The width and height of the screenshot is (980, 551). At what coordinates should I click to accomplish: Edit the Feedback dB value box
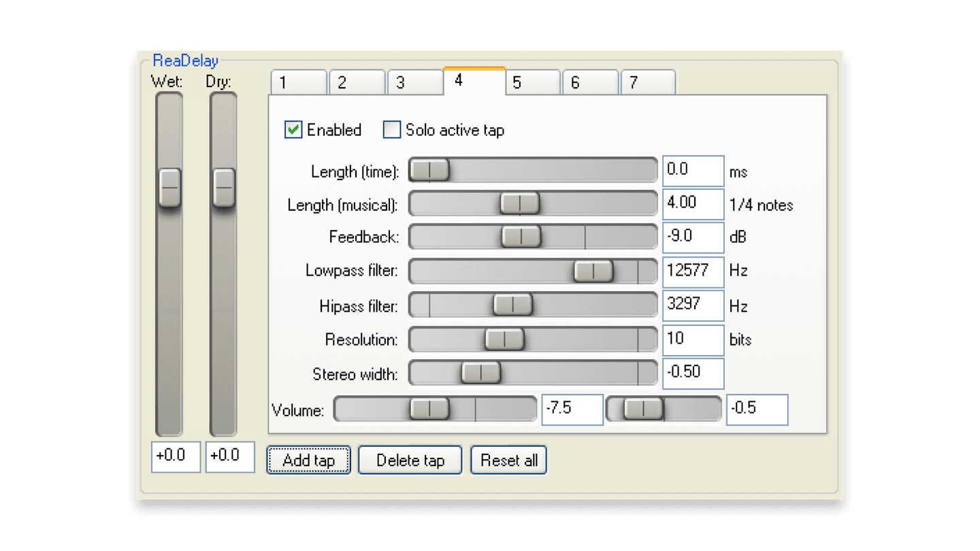pos(693,237)
